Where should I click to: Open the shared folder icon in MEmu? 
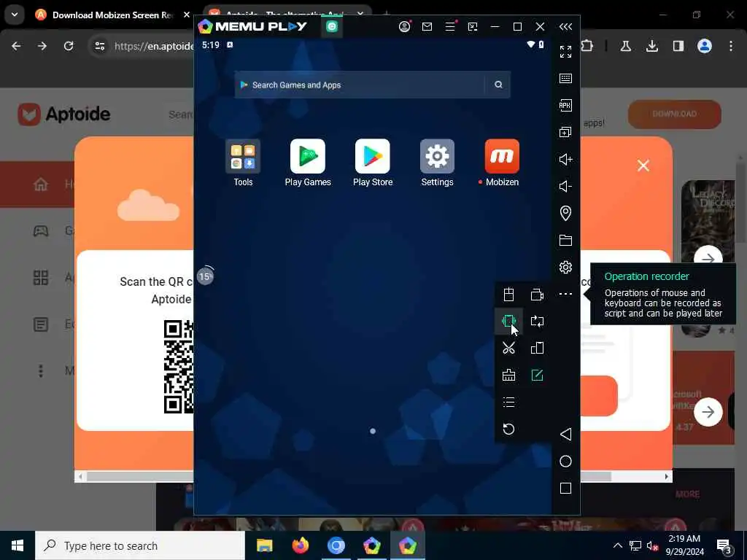(x=565, y=240)
